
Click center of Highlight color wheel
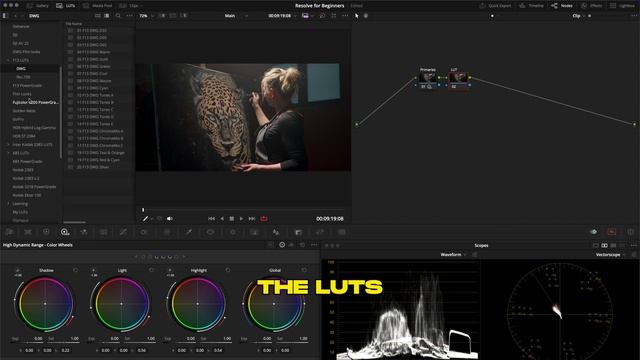(x=198, y=304)
